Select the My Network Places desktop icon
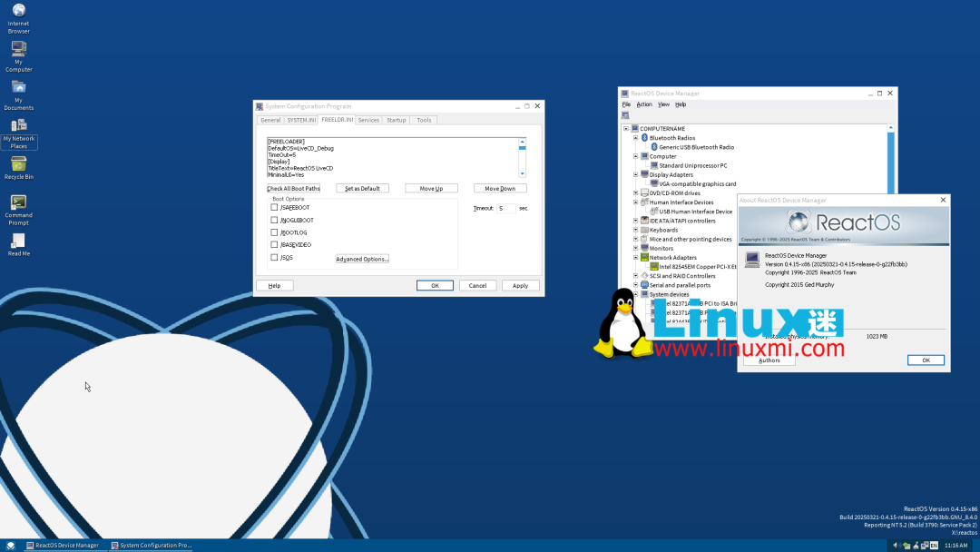 (x=19, y=133)
